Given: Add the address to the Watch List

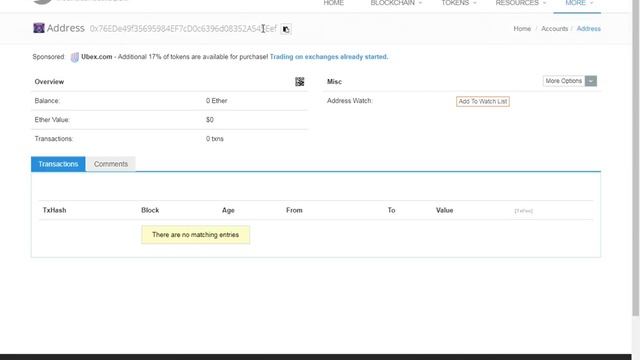Looking at the screenshot, I should (482, 101).
